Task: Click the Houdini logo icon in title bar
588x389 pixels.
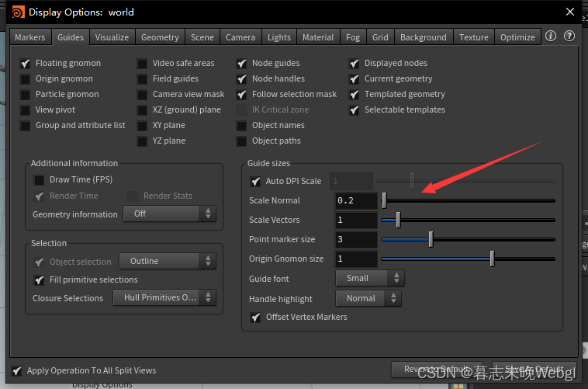Action: [x=18, y=12]
